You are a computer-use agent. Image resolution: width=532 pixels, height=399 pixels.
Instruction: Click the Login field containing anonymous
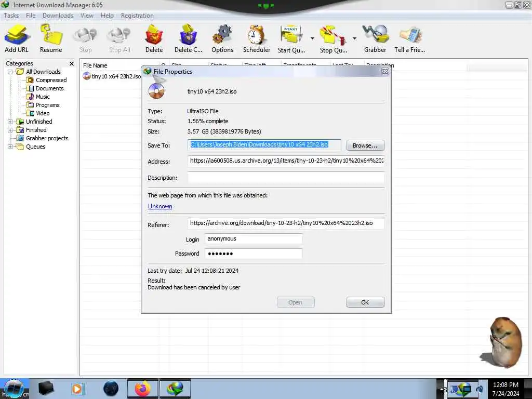point(254,239)
